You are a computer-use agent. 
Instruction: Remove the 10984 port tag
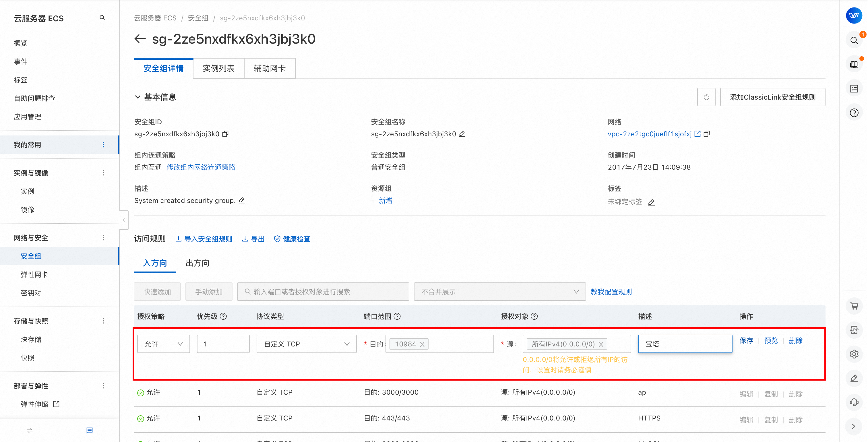click(422, 344)
